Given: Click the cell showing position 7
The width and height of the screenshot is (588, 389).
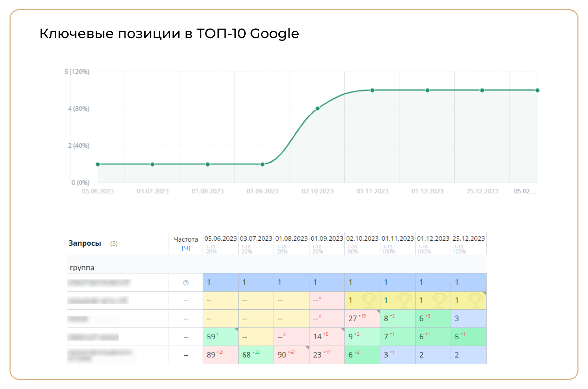Looking at the screenshot, I should coord(397,337).
